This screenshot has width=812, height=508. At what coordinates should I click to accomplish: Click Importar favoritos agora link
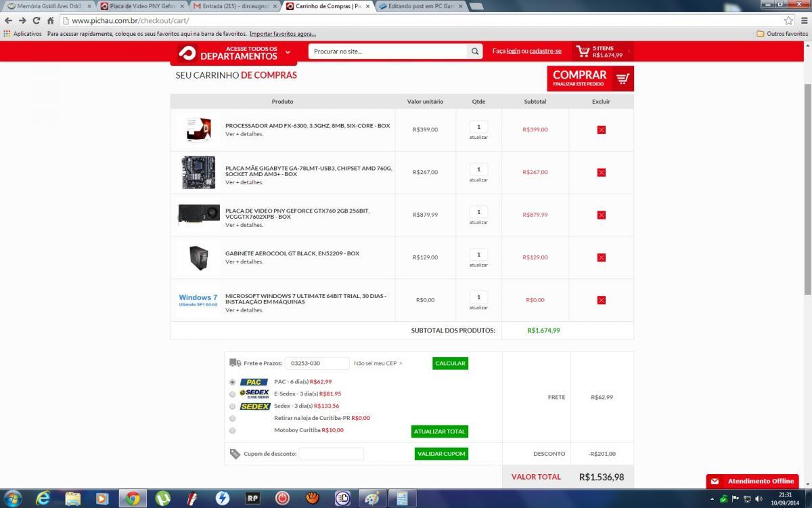click(283, 33)
